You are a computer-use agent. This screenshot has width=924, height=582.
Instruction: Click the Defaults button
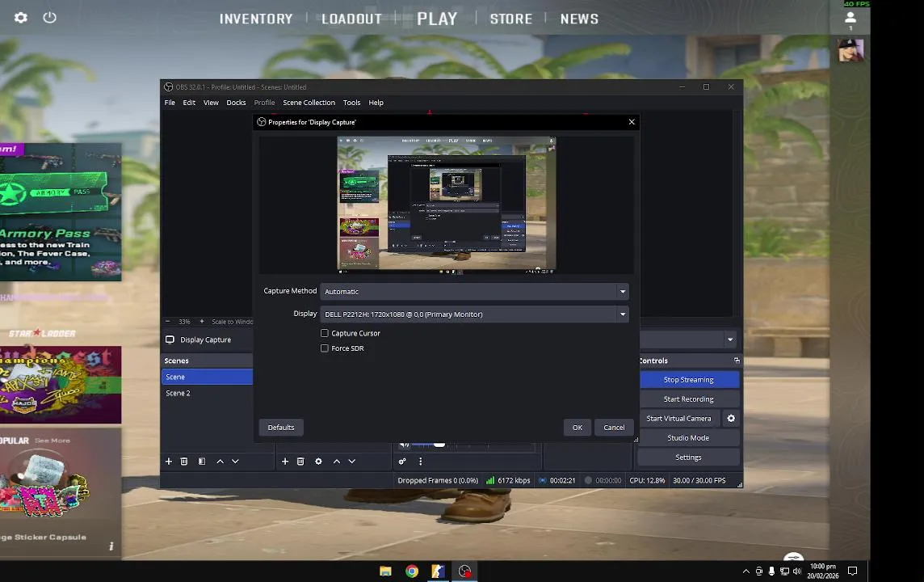(281, 428)
